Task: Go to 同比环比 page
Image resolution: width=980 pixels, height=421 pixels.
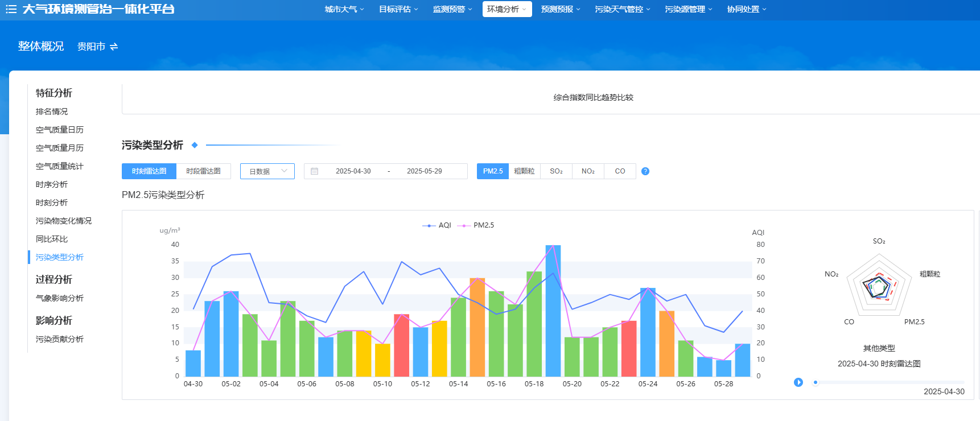Action: click(x=52, y=239)
